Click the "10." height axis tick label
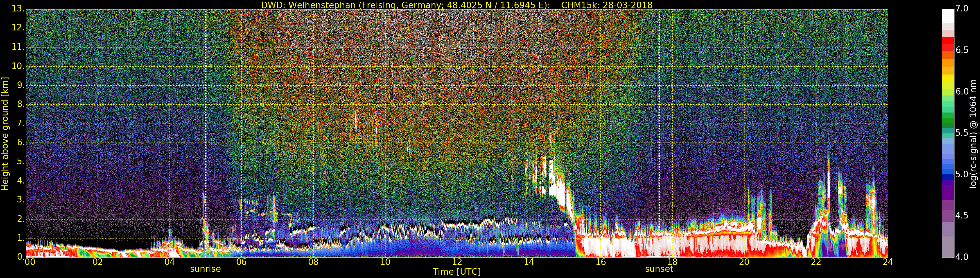This screenshot has width=980, height=278. (x=18, y=66)
